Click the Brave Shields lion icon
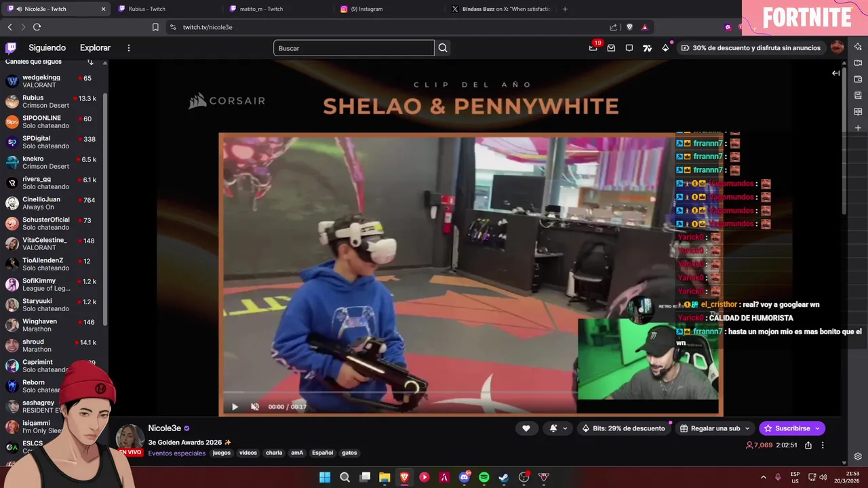The image size is (868, 488). [x=629, y=27]
